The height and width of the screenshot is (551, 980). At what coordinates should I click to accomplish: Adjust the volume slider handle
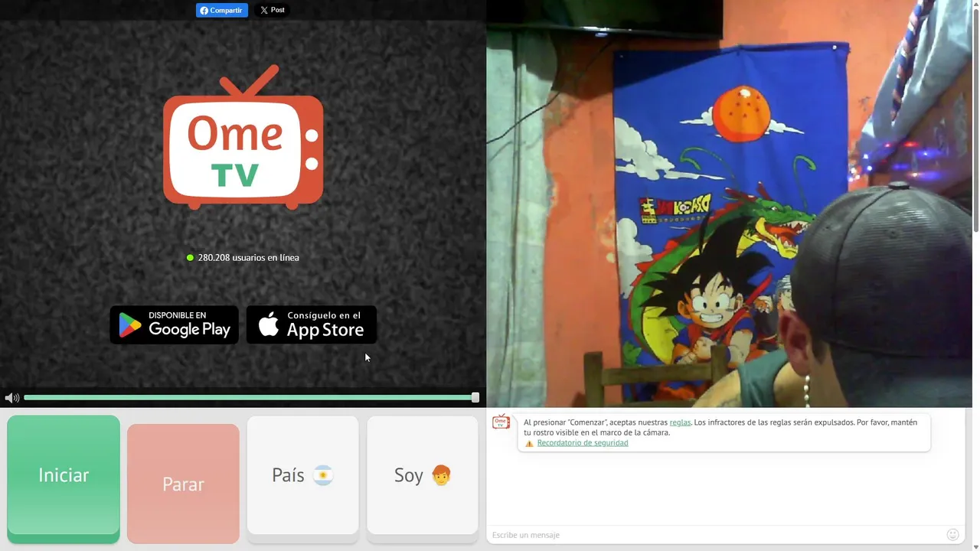(x=475, y=398)
